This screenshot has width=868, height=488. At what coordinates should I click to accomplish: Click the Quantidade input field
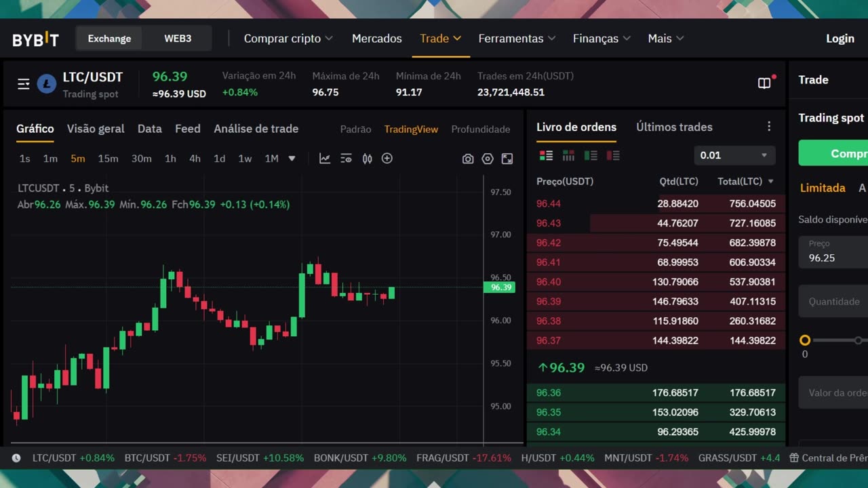pos(833,302)
